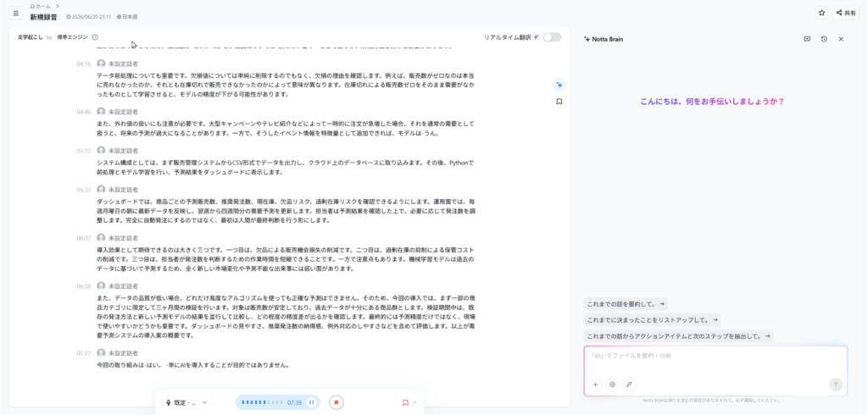Click the 新規録音 recording title
Viewport: 868px width, 415px height.
(x=43, y=17)
